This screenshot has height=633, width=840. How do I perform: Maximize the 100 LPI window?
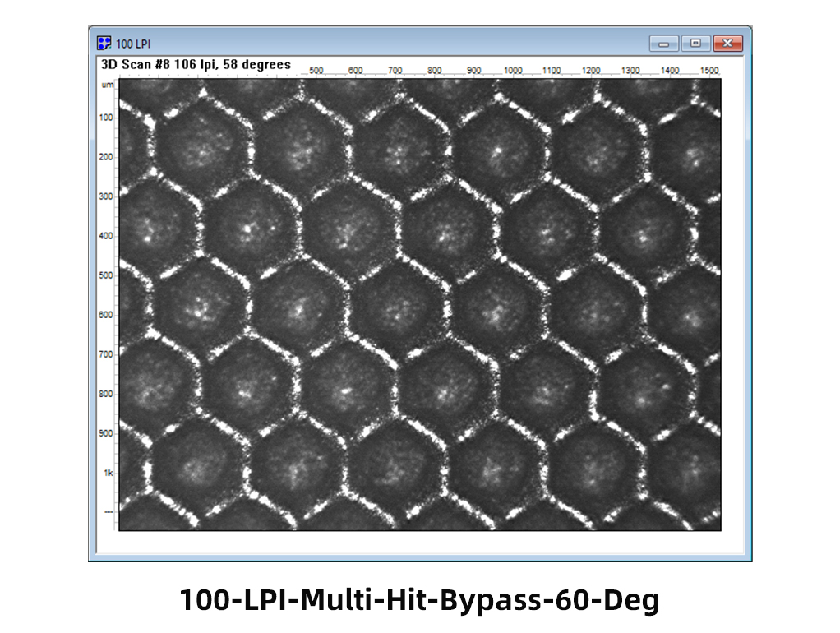[x=696, y=43]
